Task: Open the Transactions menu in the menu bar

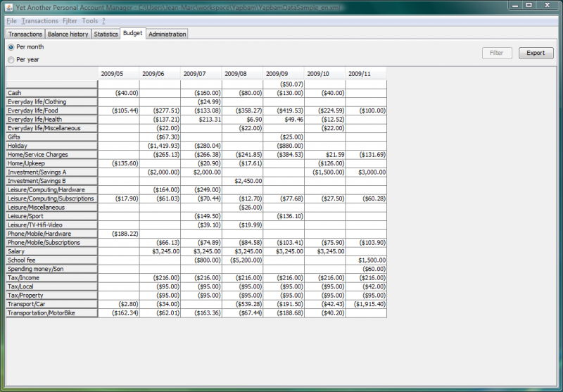Action: point(40,21)
